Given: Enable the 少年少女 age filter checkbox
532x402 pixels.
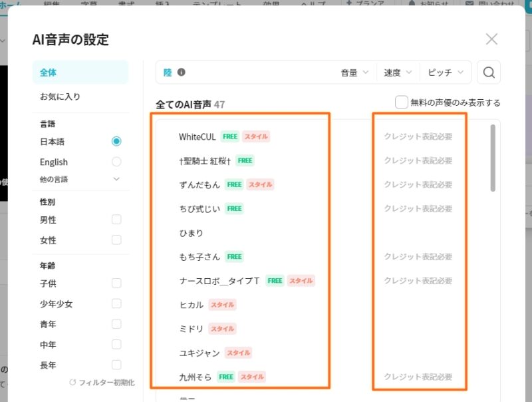Looking at the screenshot, I should pyautogui.click(x=116, y=303).
